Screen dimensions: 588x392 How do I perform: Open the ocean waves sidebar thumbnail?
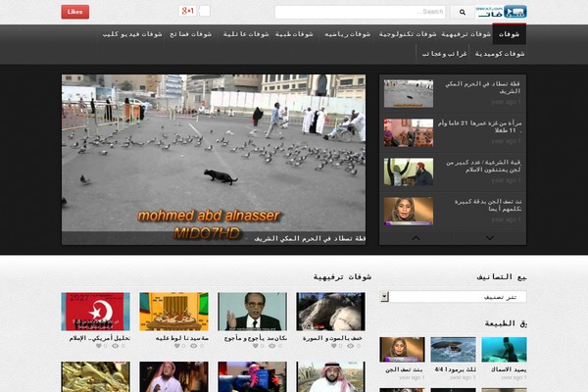[453, 350]
